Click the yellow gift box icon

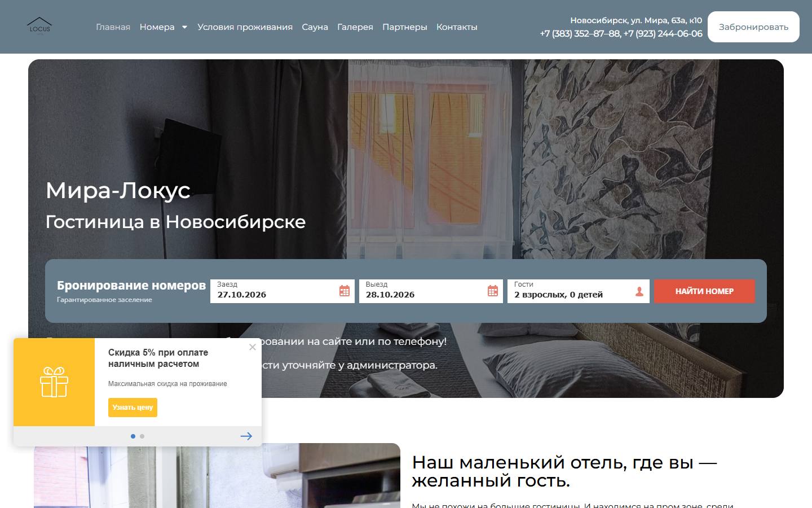54,382
